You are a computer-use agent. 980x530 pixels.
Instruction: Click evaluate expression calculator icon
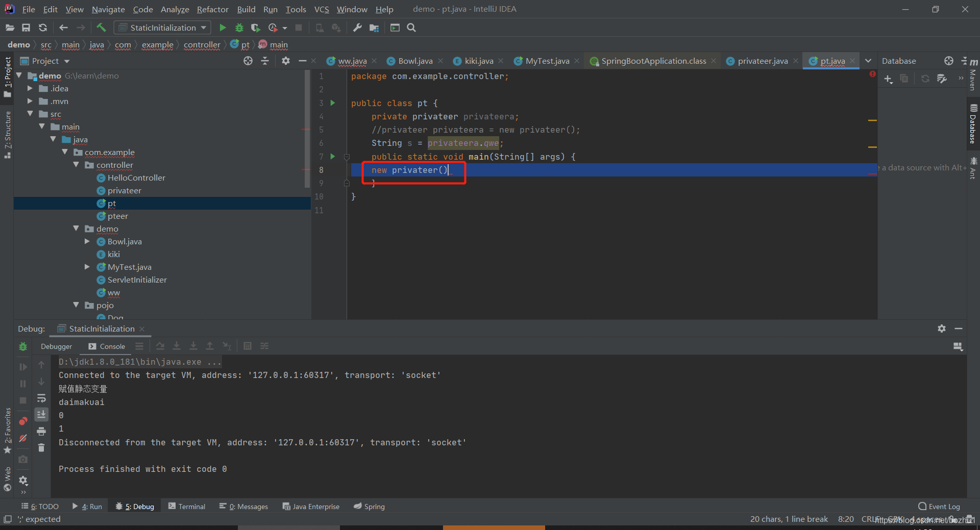point(248,346)
